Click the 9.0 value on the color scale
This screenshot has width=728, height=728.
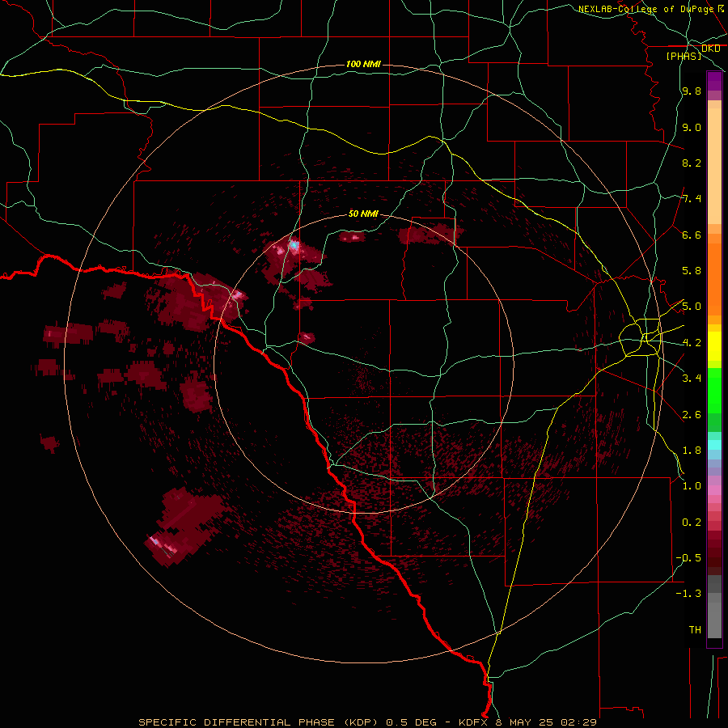point(692,127)
